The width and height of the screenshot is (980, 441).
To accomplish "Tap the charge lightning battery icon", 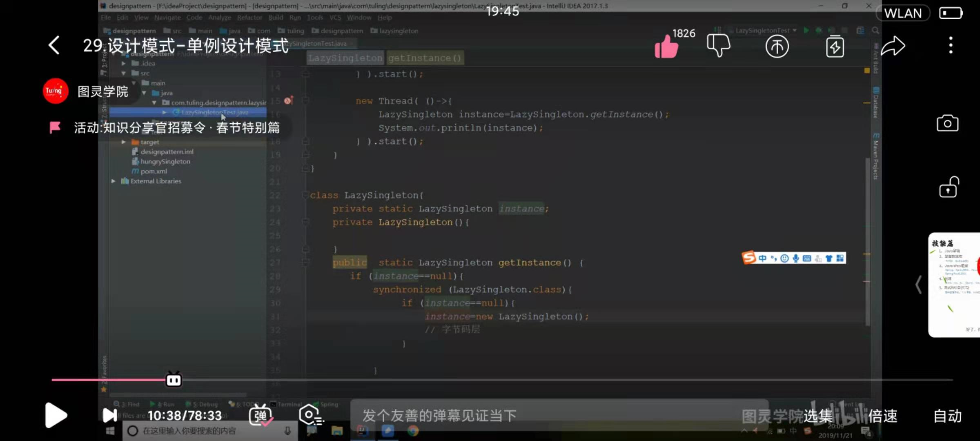I will click(x=835, y=46).
